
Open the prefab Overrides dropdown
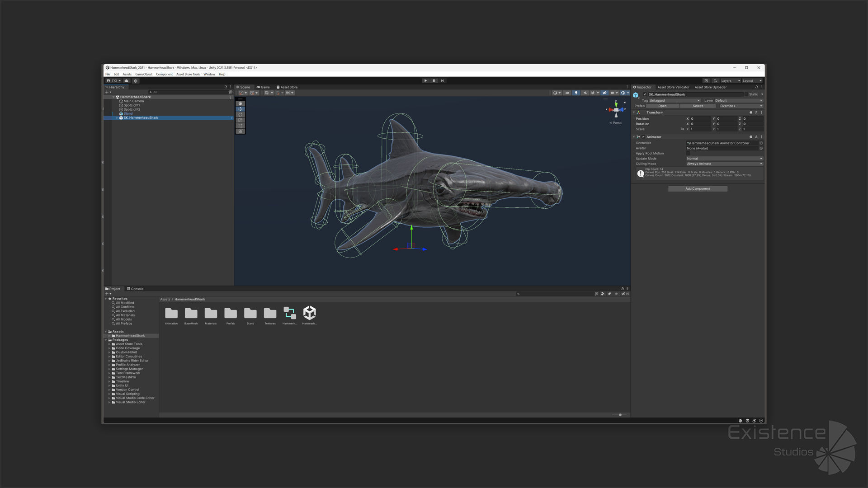click(x=741, y=106)
